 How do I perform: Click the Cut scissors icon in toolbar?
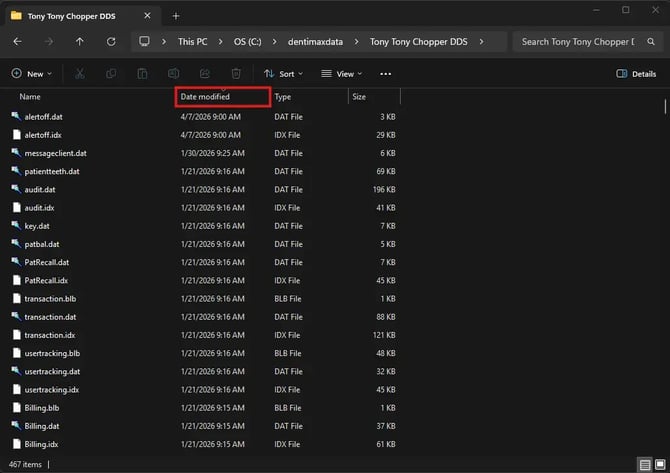click(80, 74)
